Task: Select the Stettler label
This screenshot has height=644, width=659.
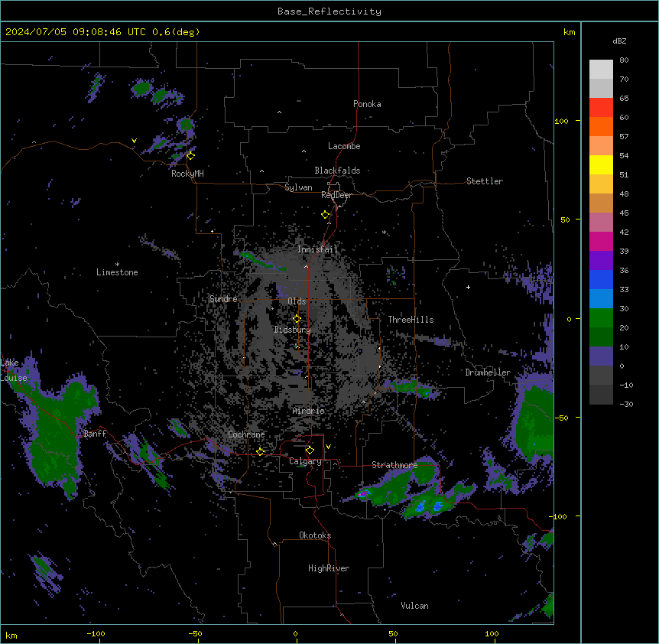Action: (485, 181)
